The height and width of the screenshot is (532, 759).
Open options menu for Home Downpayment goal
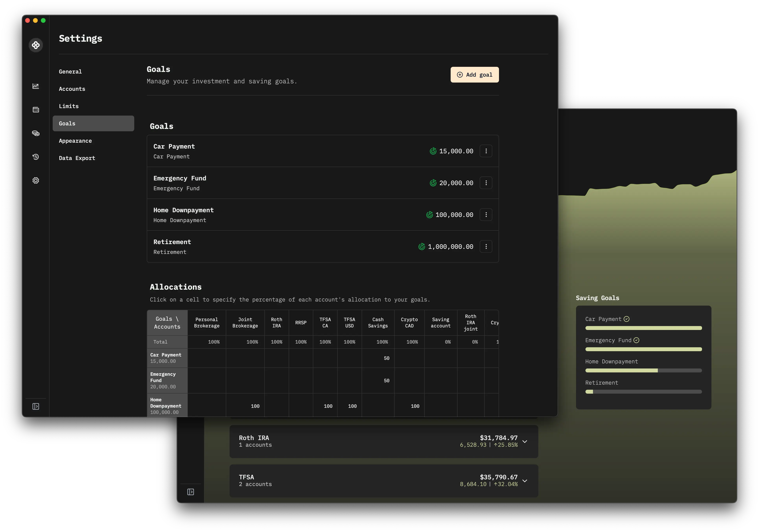(x=486, y=215)
